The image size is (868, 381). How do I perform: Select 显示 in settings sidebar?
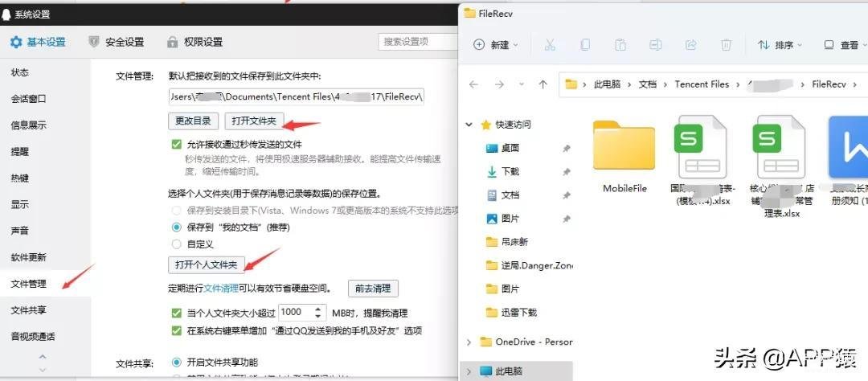20,204
